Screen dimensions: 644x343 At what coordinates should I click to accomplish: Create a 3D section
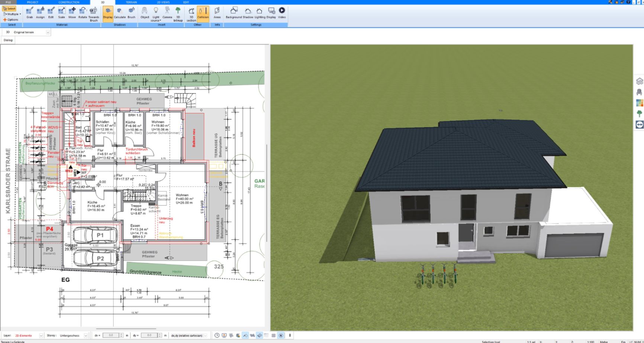tap(191, 14)
